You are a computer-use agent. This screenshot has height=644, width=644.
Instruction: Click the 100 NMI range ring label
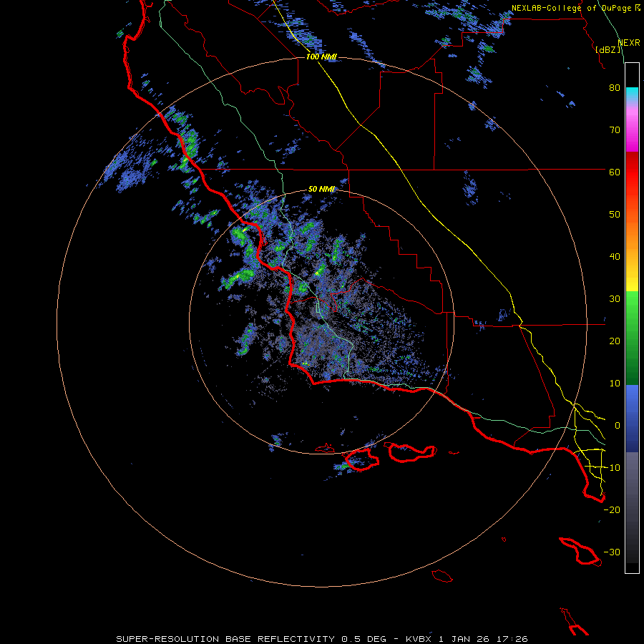321,57
